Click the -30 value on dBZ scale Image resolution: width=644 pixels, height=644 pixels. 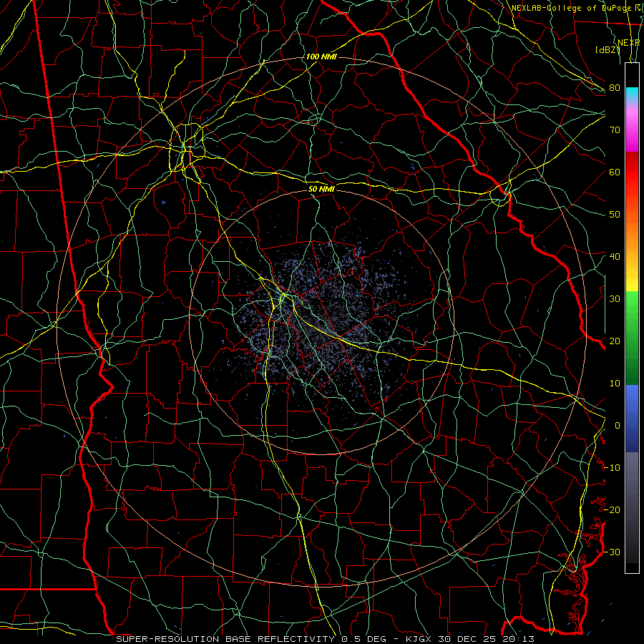point(612,552)
